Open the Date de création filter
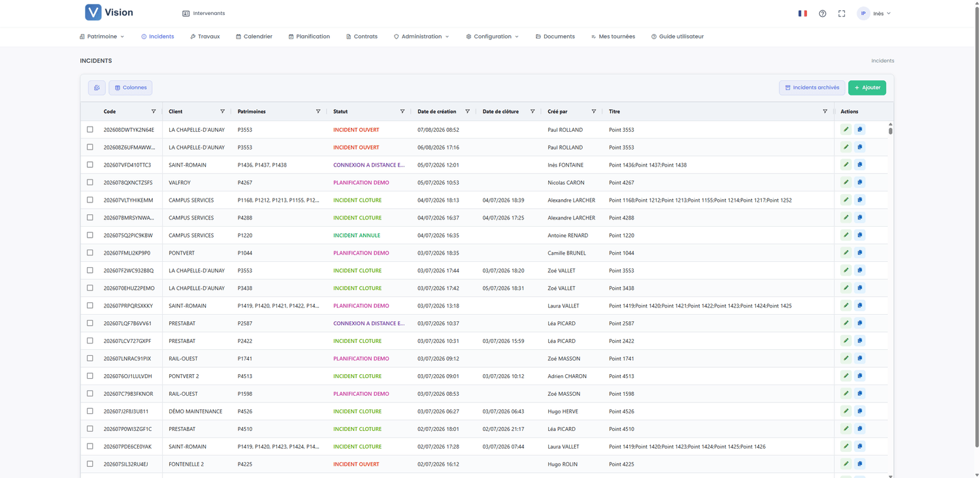Image resolution: width=980 pixels, height=478 pixels. tap(467, 112)
